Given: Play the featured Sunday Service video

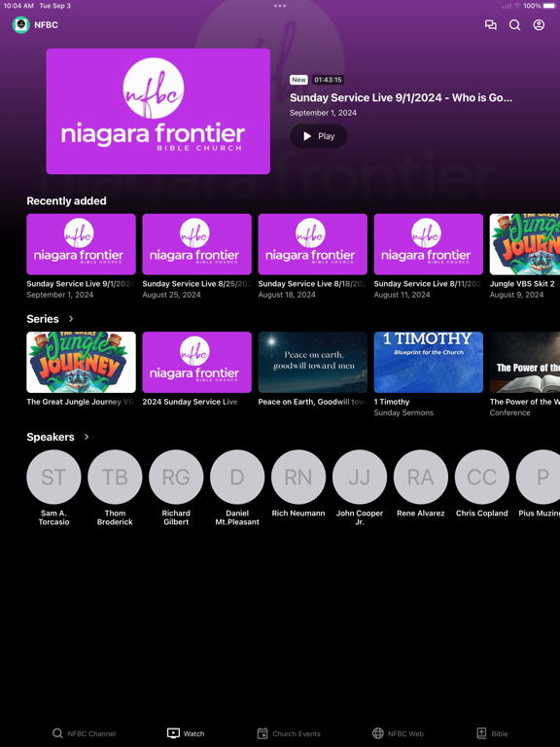Looking at the screenshot, I should pyautogui.click(x=318, y=136).
